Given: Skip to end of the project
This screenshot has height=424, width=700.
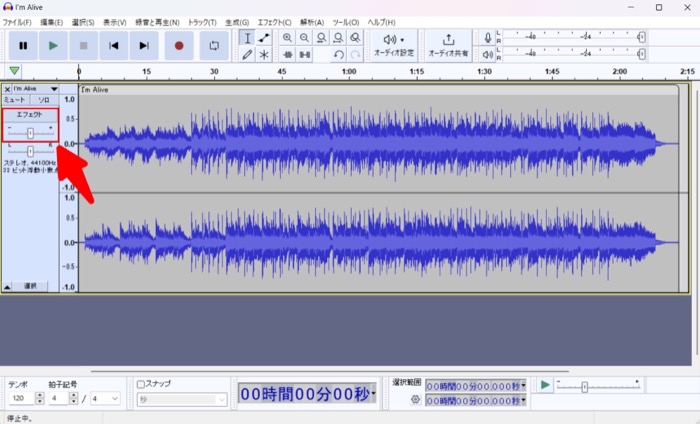Looking at the screenshot, I should [144, 46].
